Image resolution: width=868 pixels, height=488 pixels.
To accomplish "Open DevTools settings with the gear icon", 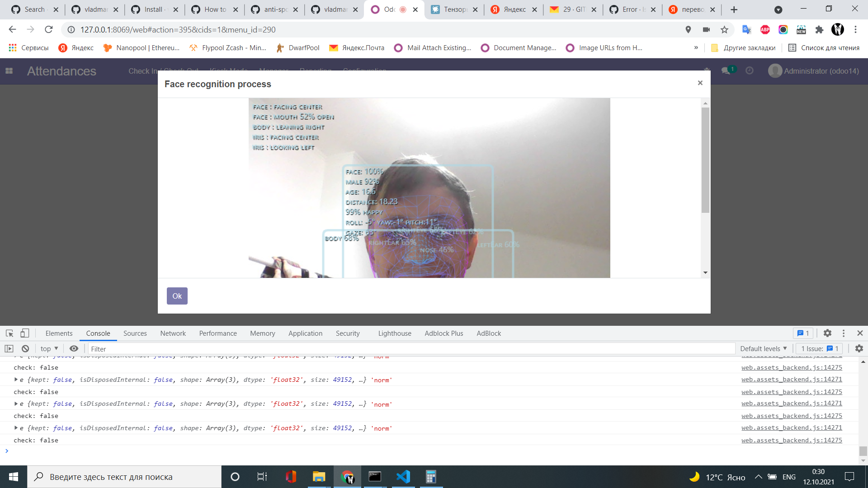I will (x=827, y=333).
